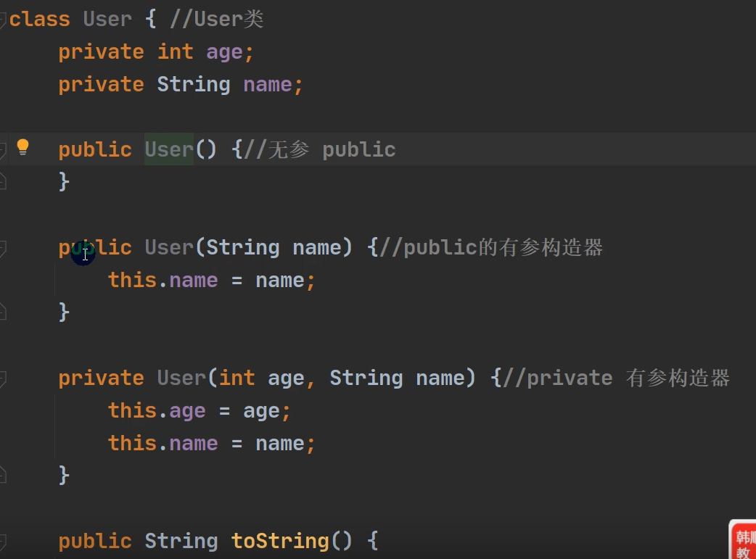
Task: Fold the public User(String name) constructor
Action: pyautogui.click(x=2, y=248)
